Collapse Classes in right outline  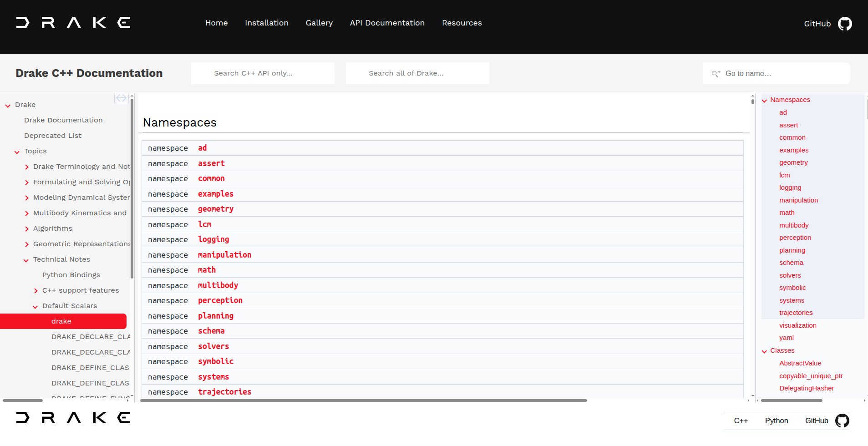pyautogui.click(x=764, y=351)
